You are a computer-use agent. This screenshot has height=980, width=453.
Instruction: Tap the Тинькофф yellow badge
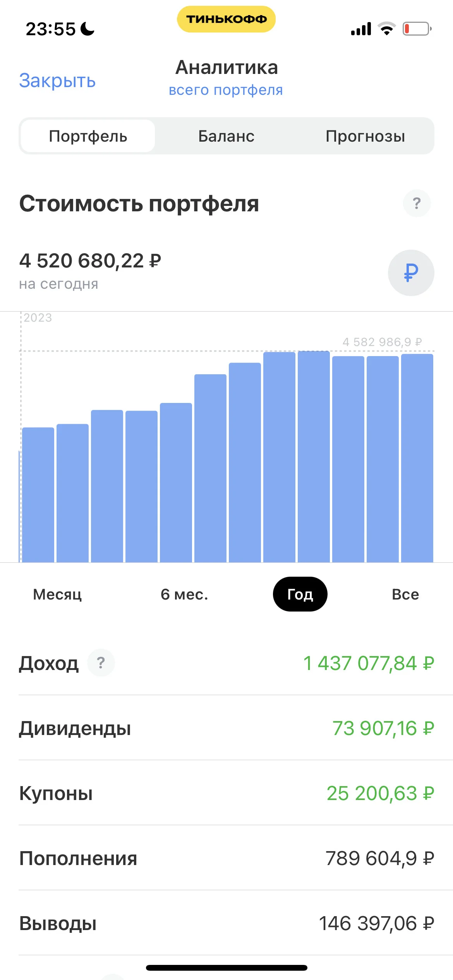tap(226, 19)
